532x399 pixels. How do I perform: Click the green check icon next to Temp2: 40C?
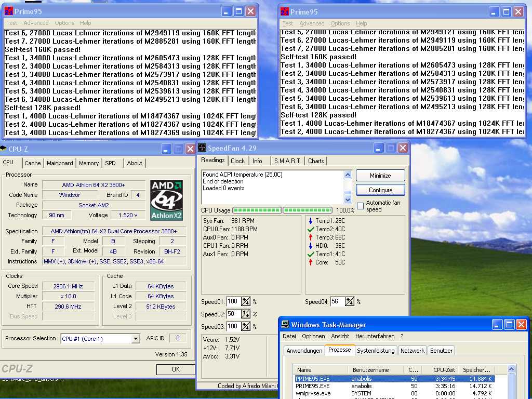(311, 229)
